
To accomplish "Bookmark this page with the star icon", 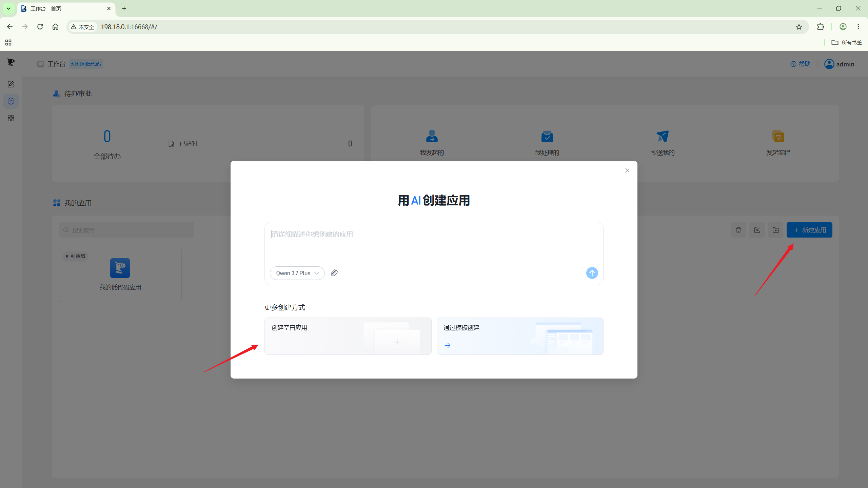I will [x=799, y=27].
